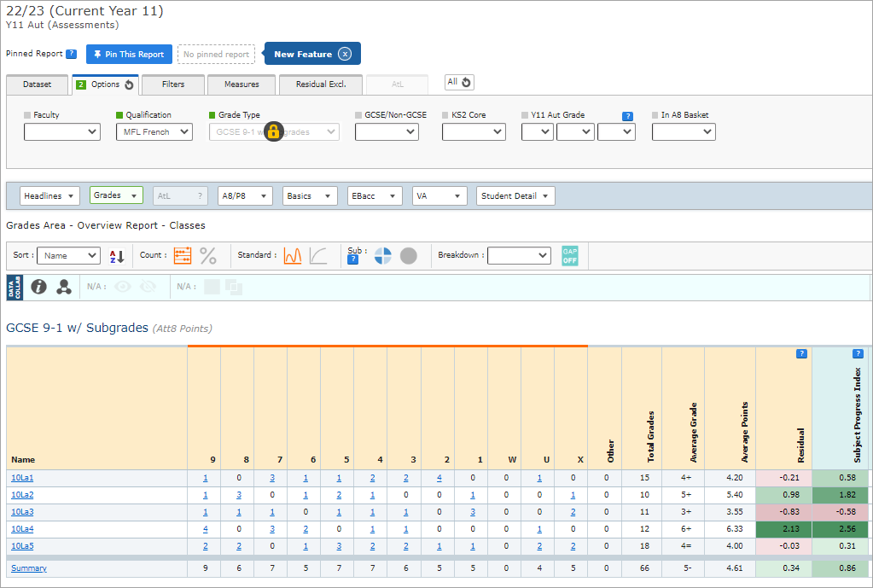Open the 10La3 class link

pos(22,512)
